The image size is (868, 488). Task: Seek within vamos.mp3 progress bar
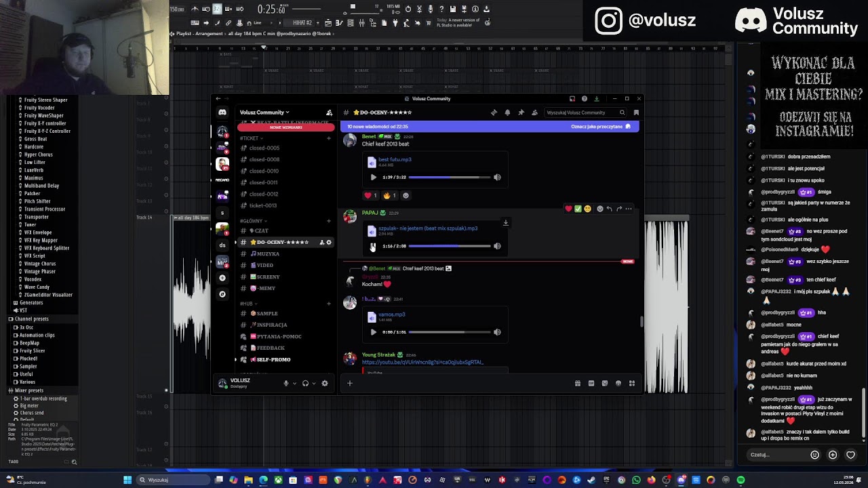[449, 332]
